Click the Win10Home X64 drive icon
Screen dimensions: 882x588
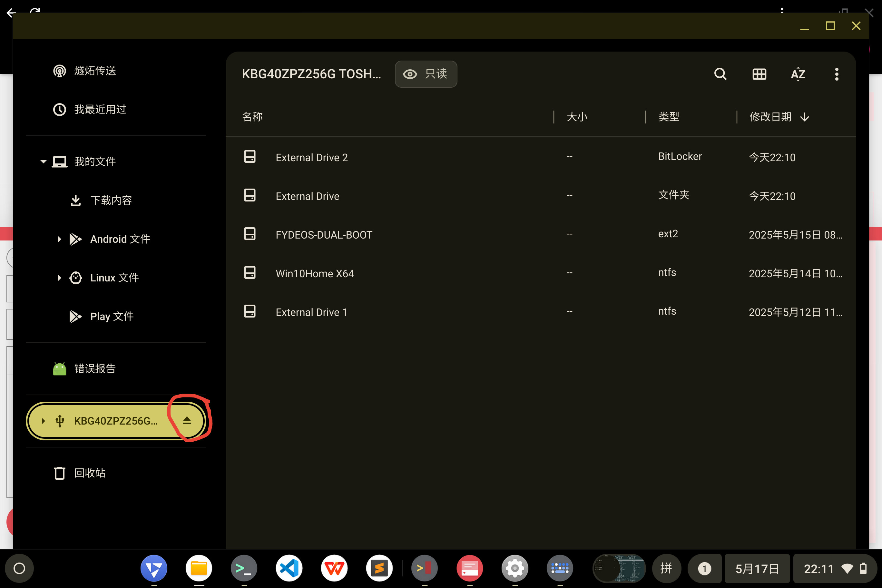[x=250, y=272]
